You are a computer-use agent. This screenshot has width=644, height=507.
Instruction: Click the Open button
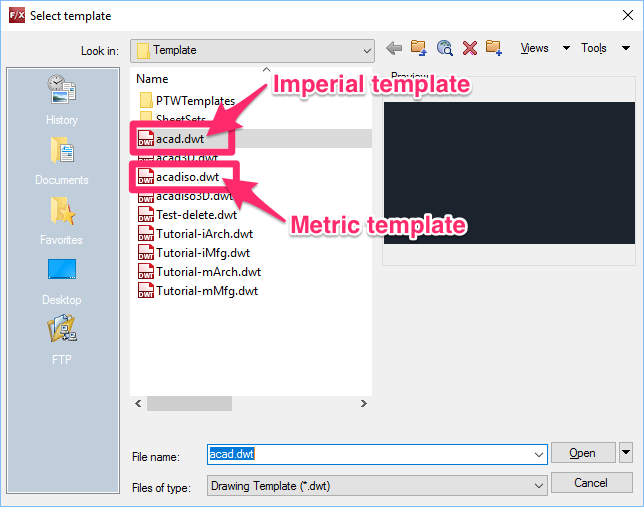(x=583, y=453)
